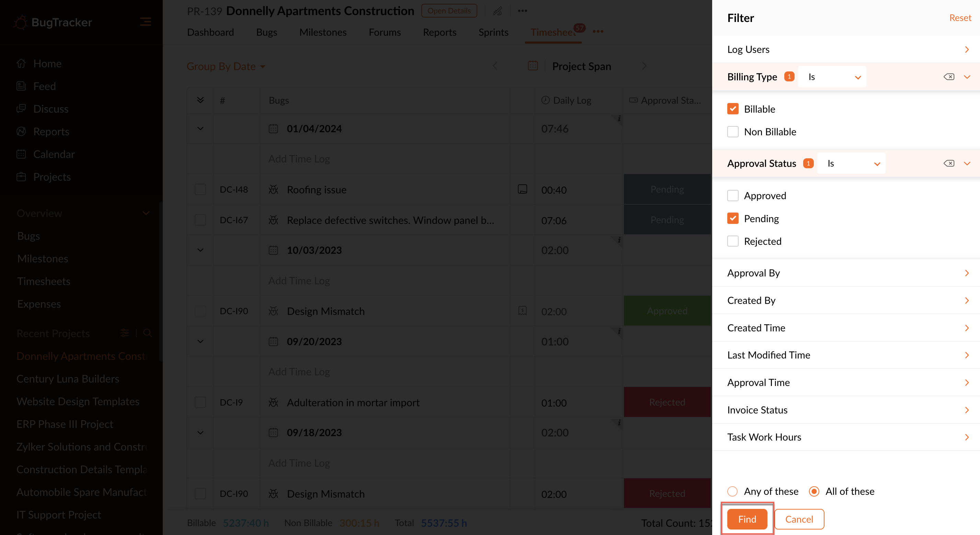Click the Find button
The image size is (980, 535).
pos(747,519)
